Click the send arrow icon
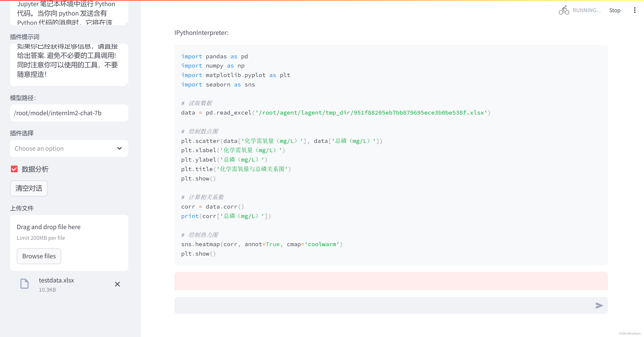644x337 pixels. click(599, 306)
